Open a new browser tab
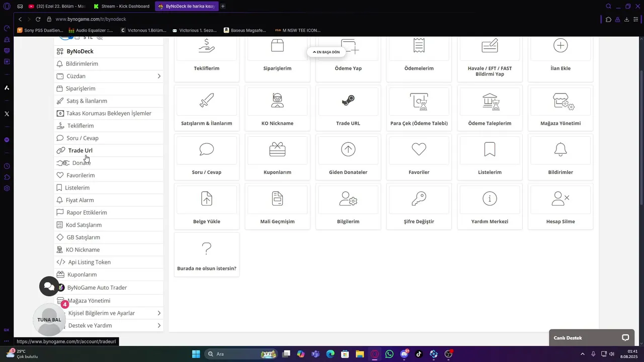 point(223,6)
